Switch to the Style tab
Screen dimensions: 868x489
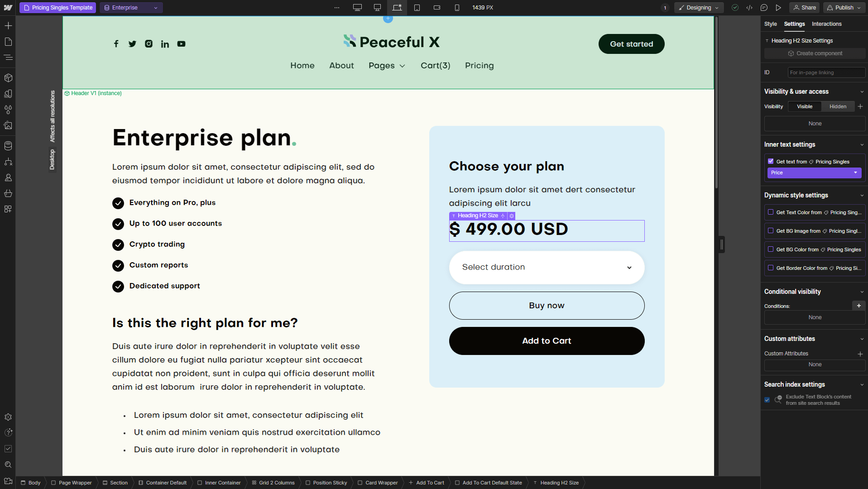coord(771,24)
